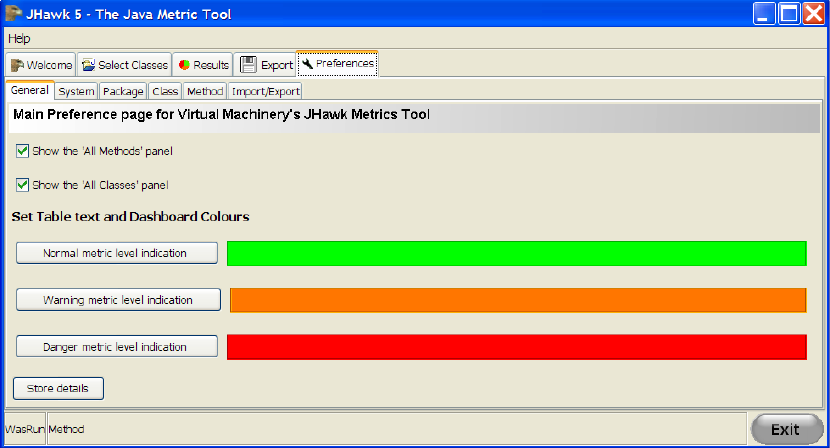
Task: Click Method label in the status bar
Action: coord(66,429)
